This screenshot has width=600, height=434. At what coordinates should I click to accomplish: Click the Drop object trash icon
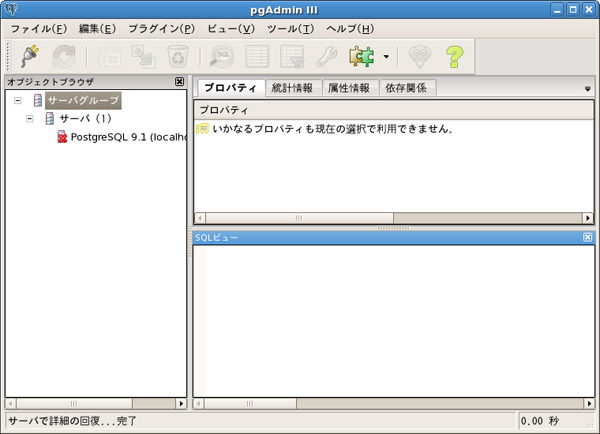click(178, 57)
